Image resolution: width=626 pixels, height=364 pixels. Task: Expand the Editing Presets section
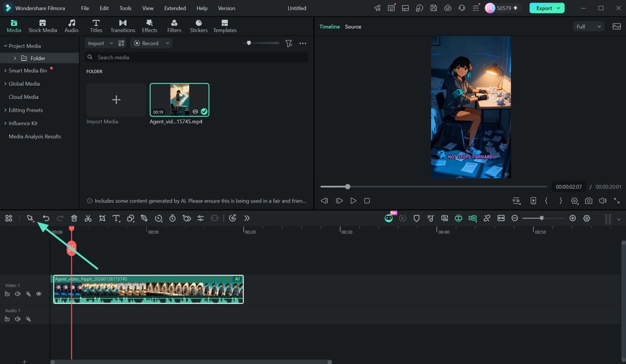pyautogui.click(x=5, y=110)
